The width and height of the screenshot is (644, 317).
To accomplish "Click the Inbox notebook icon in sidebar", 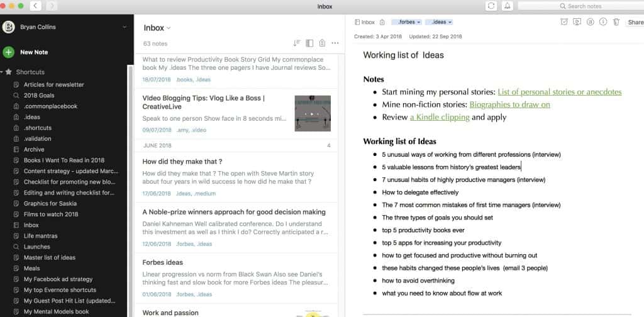I will coord(16,225).
